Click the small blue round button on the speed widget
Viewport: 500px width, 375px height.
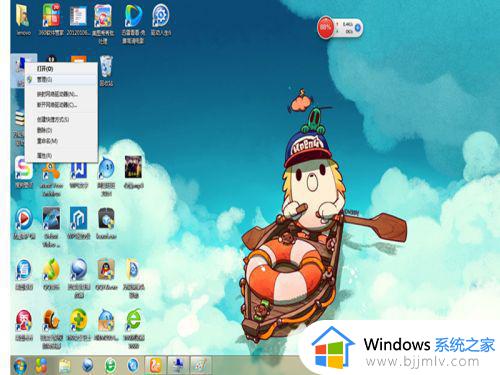click(x=358, y=27)
